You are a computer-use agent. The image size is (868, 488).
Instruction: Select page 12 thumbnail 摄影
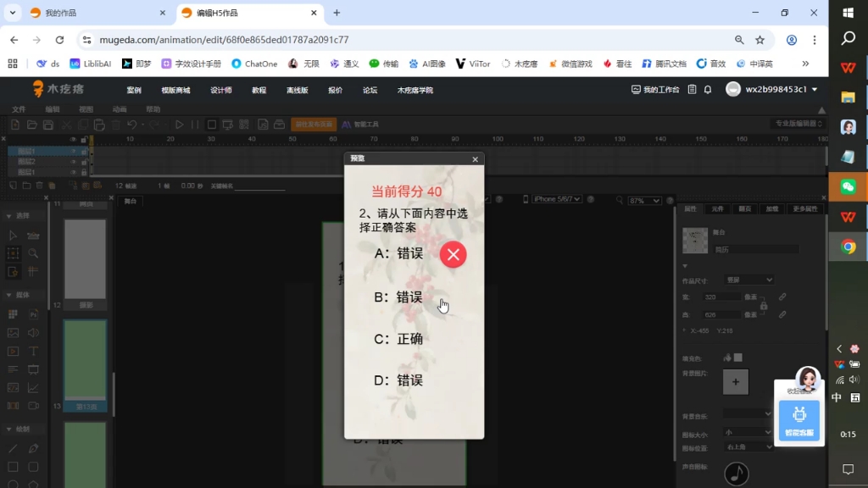pos(86,264)
